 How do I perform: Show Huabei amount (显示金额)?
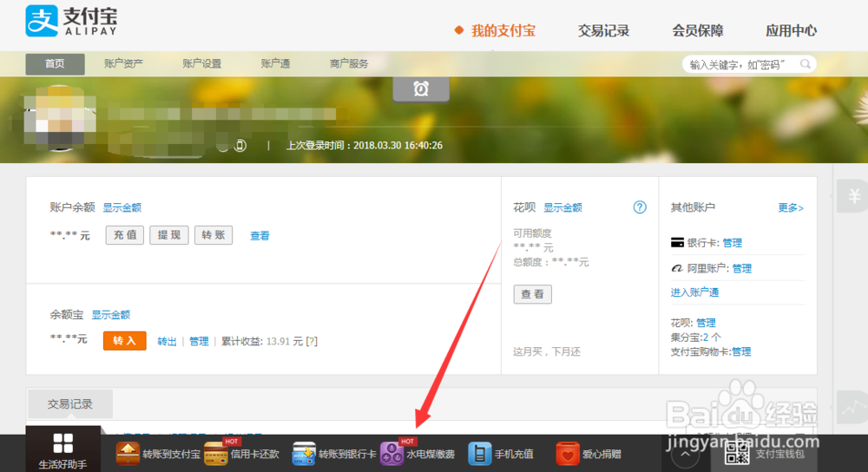click(562, 207)
